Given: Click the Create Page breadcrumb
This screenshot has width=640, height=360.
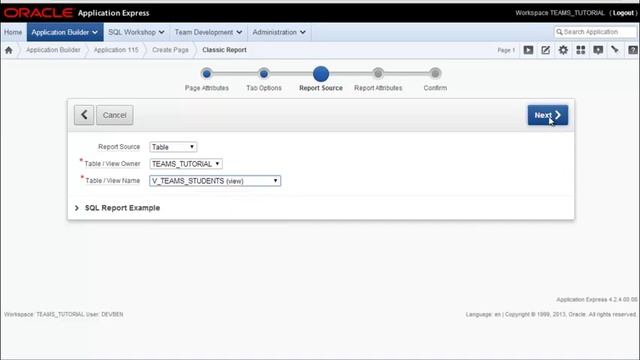Looking at the screenshot, I should pyautogui.click(x=170, y=50).
